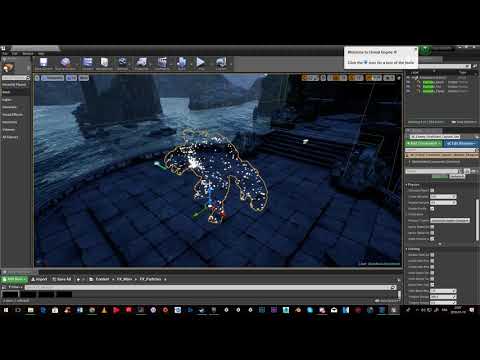The image size is (480, 360).
Task: Select Visual Effects category in Modes panel
Action: coord(13,115)
